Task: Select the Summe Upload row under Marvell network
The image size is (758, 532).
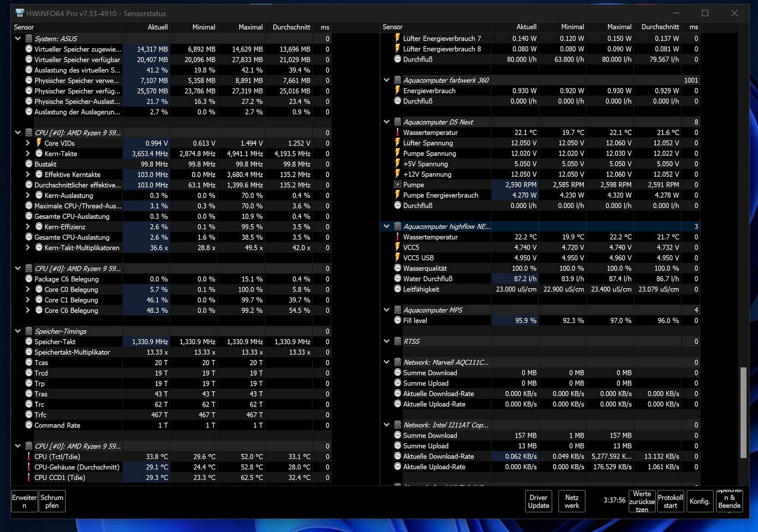Action: coord(540,383)
